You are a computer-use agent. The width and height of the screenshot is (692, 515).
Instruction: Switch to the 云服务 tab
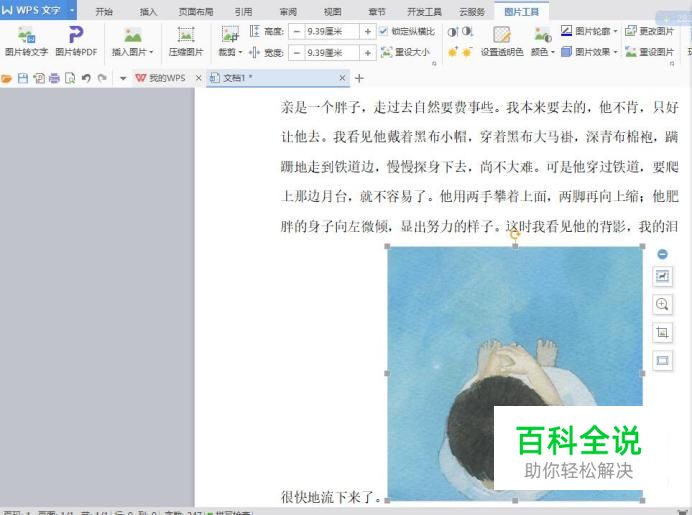472,11
